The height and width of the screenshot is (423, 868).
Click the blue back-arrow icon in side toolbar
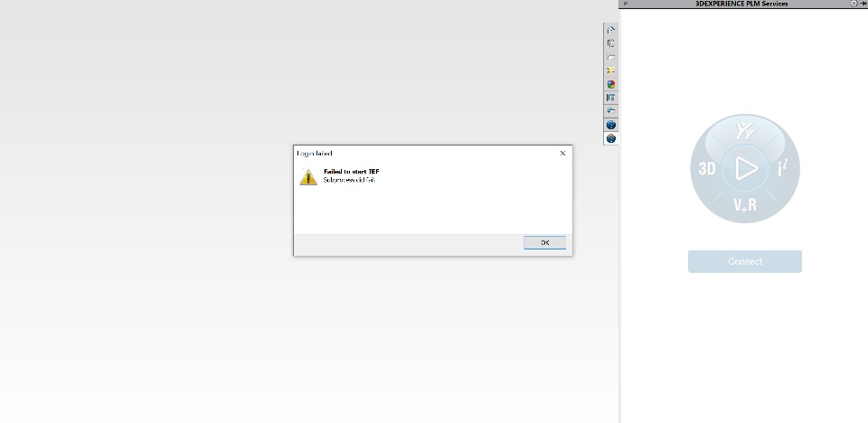point(610,111)
